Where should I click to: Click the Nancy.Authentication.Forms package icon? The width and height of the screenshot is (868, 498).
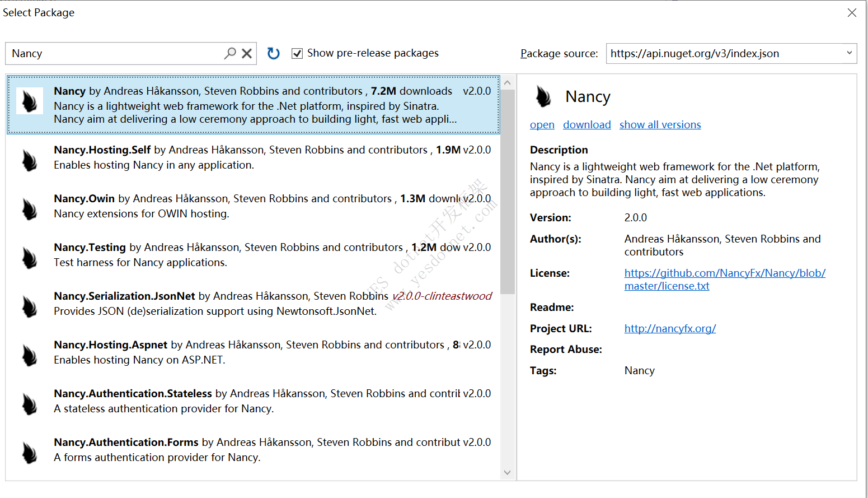29,452
